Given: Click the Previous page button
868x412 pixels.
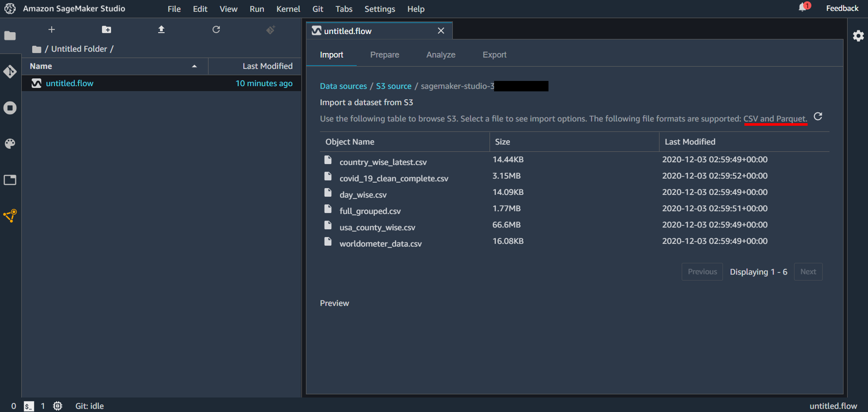Looking at the screenshot, I should point(702,272).
